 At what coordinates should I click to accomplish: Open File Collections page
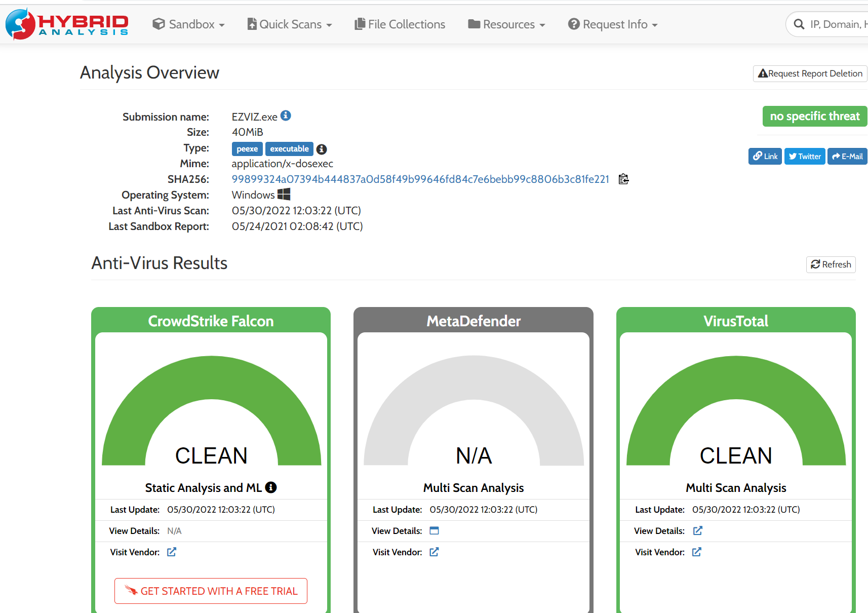pos(400,24)
